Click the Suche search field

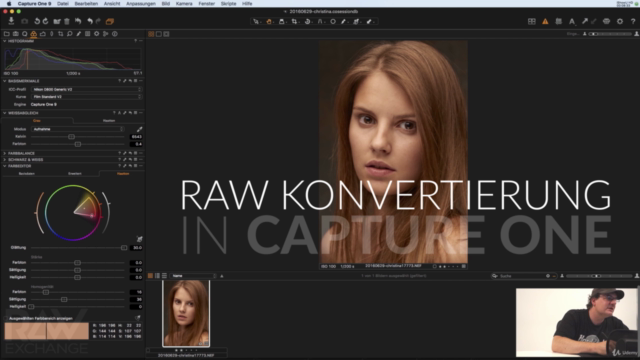pyautogui.click(x=524, y=276)
